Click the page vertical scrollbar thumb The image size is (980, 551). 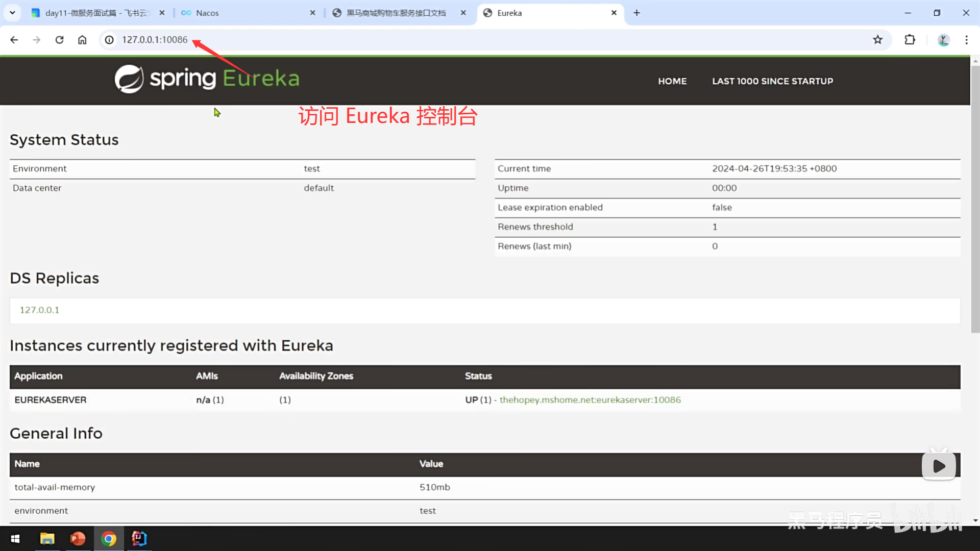975,199
